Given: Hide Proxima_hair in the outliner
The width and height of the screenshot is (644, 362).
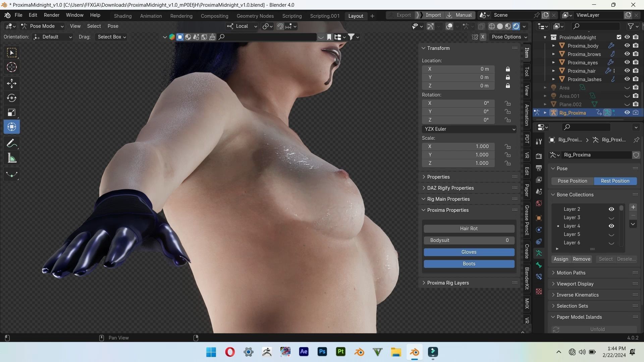Looking at the screenshot, I should [627, 71].
